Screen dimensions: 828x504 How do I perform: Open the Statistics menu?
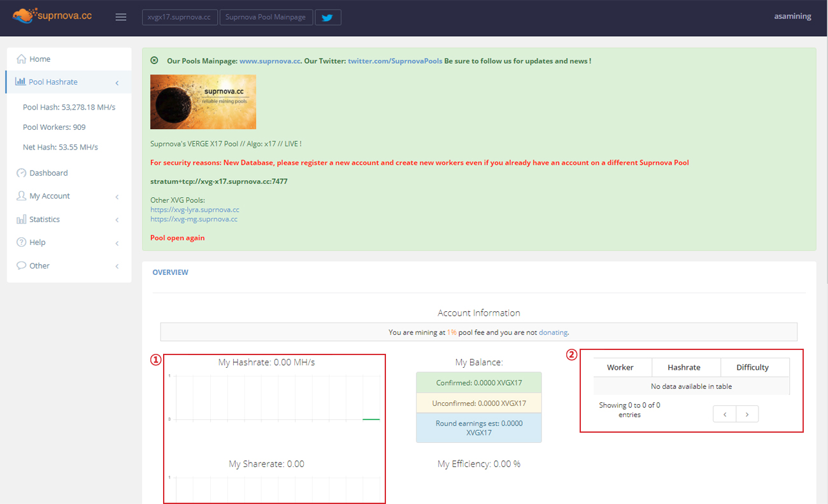pos(69,220)
